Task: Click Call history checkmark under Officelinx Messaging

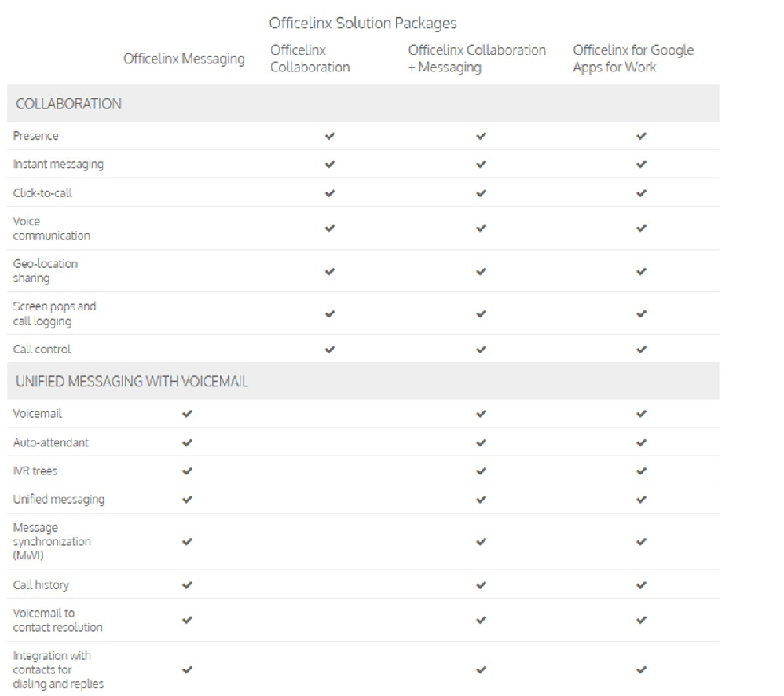Action: (187, 585)
